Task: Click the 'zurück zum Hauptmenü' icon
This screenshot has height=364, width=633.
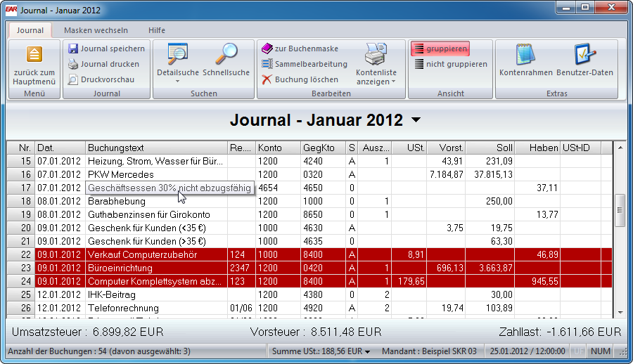Action: (34, 55)
